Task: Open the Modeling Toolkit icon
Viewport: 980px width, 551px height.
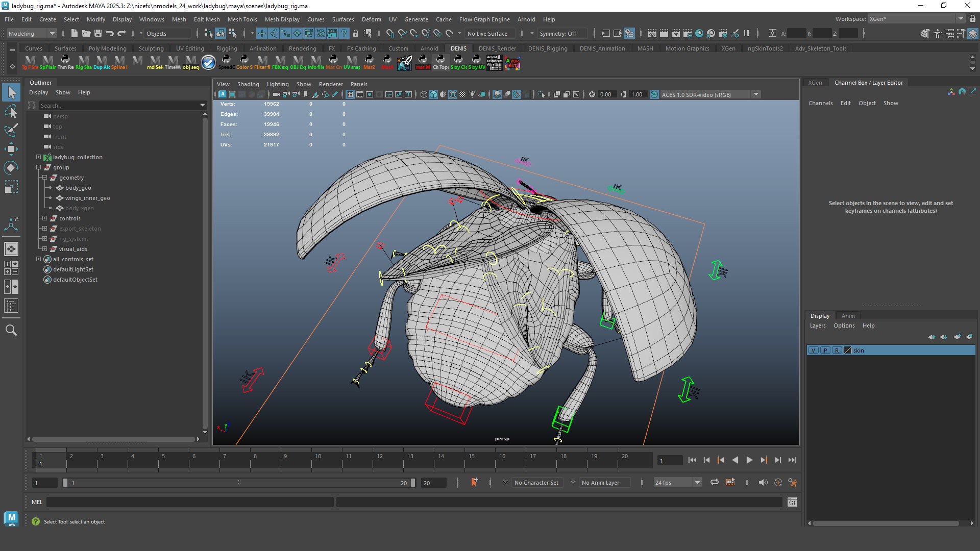Action: pyautogui.click(x=926, y=34)
